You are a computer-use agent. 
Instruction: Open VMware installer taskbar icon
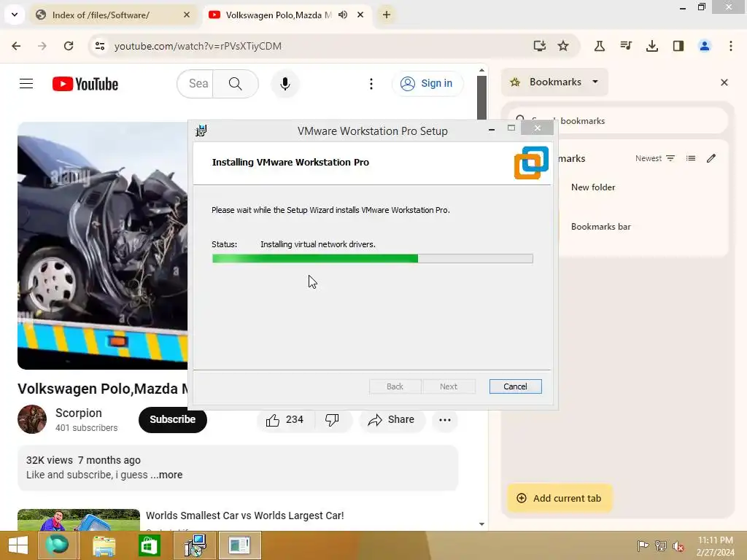pos(195,545)
